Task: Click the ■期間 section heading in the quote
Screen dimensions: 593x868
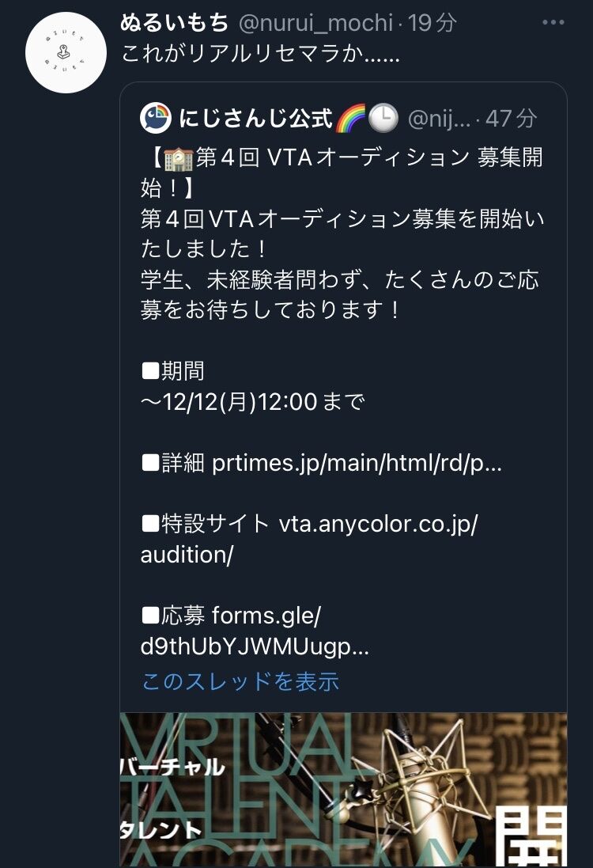Action: tap(173, 371)
